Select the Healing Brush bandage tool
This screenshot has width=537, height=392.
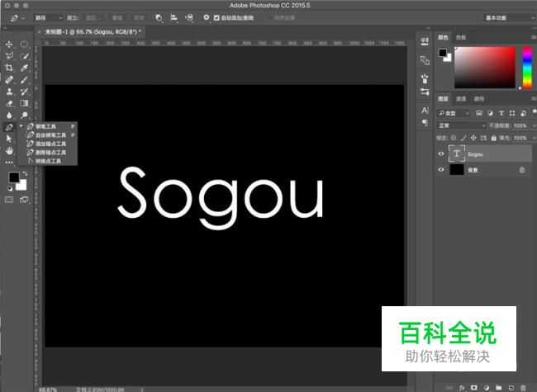pyautogui.click(x=9, y=80)
